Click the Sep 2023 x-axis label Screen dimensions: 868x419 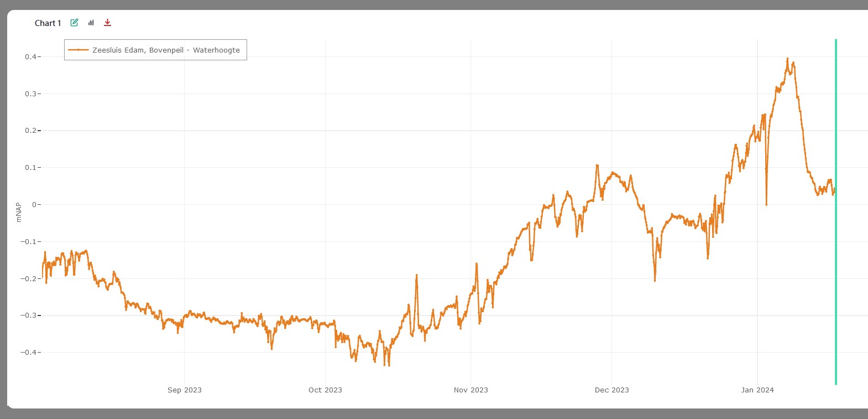click(185, 390)
